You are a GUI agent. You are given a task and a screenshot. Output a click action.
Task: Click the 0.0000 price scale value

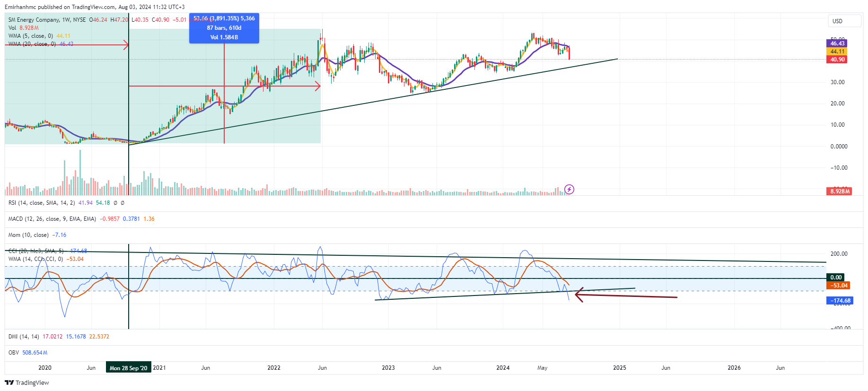coord(839,147)
